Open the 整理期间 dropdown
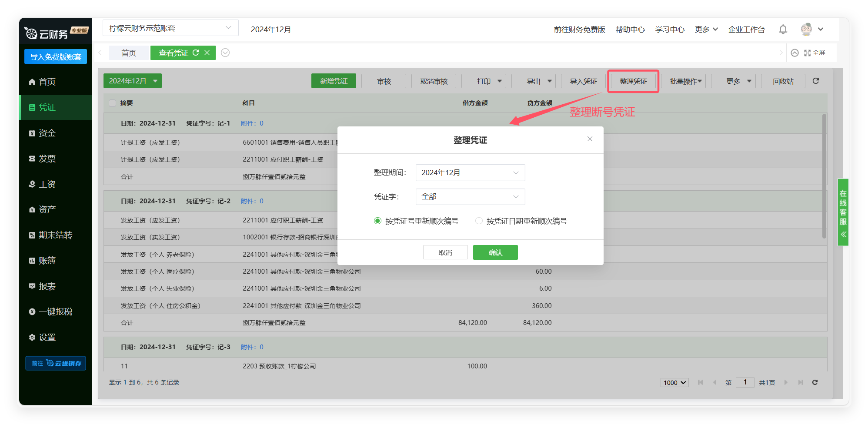 tap(470, 172)
